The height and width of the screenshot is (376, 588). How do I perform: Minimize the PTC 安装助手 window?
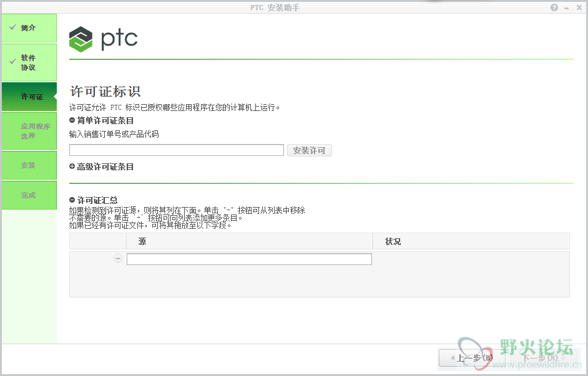coord(567,8)
